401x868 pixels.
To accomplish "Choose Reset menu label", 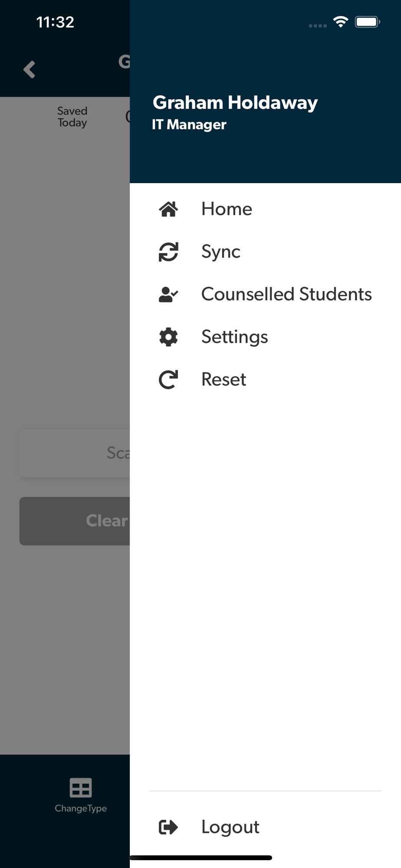I will click(x=224, y=379).
